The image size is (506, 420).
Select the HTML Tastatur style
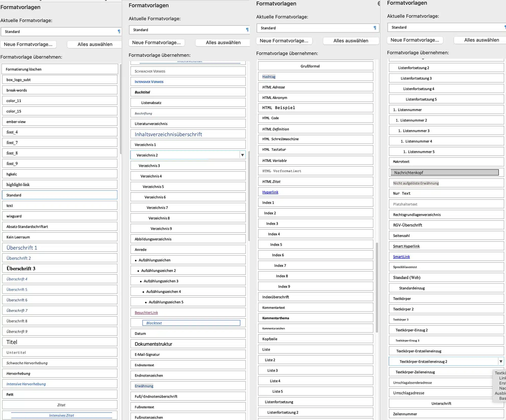(315, 150)
